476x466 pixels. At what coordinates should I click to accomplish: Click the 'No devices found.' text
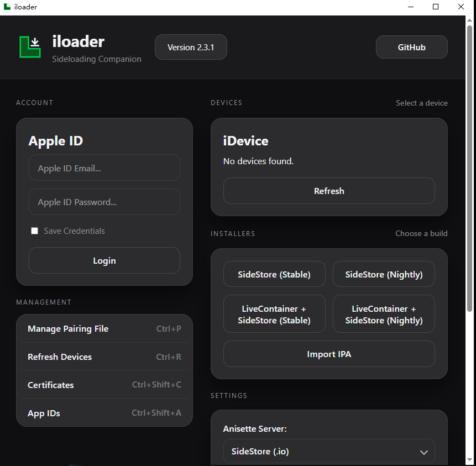258,161
